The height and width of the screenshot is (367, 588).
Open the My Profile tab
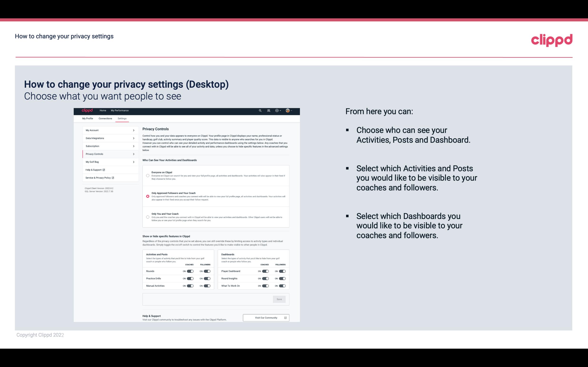click(88, 118)
